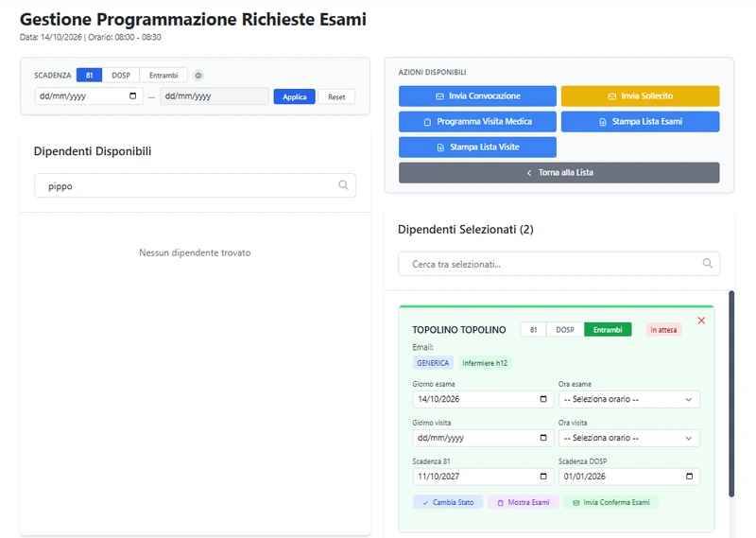Screen dimensions: 756x538
Task: Click Applica to apply date filter
Action: 294,96
